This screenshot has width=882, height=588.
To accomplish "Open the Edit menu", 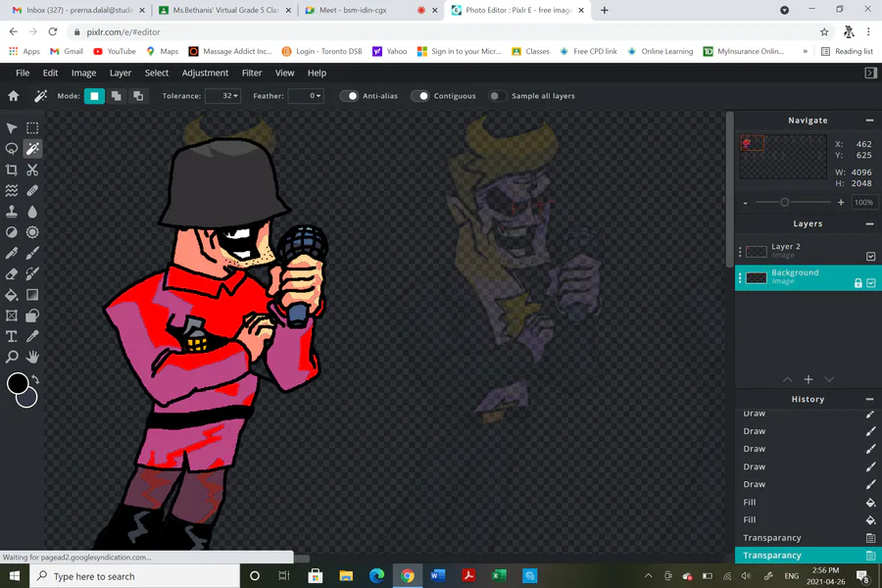I will 51,73.
